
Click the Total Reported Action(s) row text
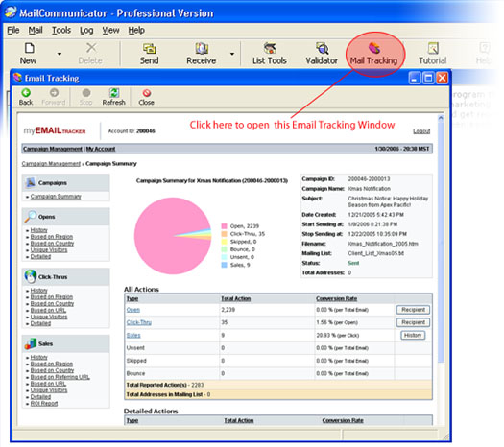[165, 385]
